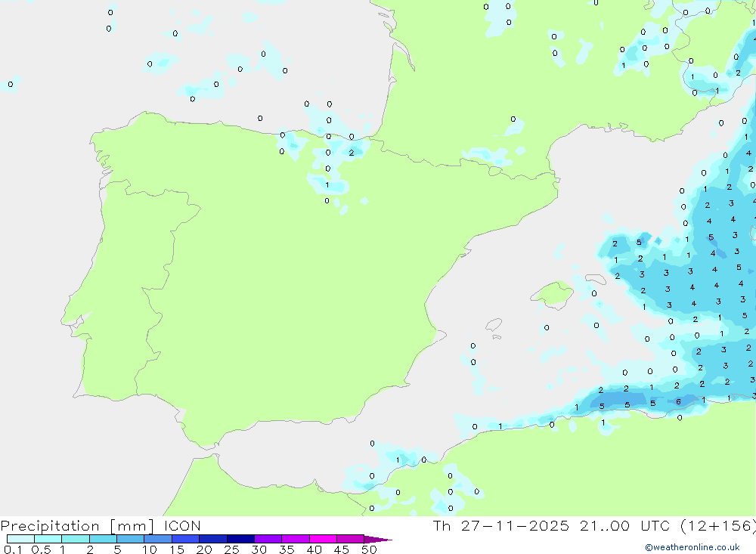Screen dimensions: 756x554
Task: Click the '0.1' legend scale label
Action: coord(13,549)
